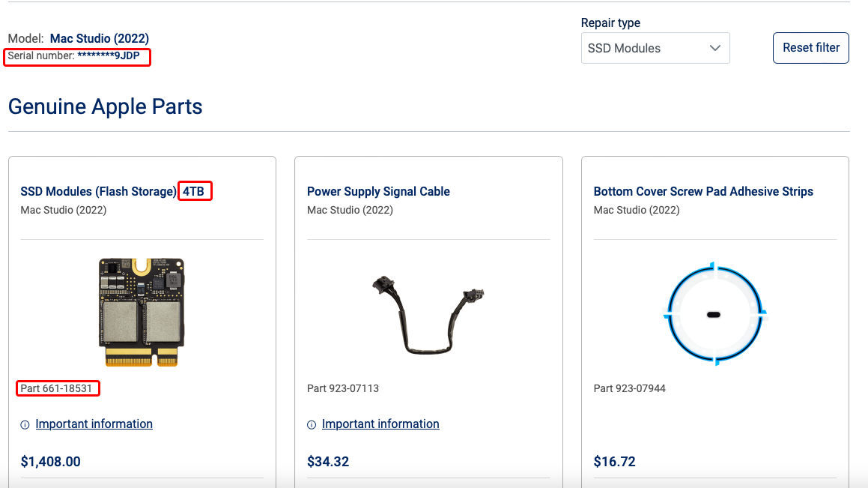Click the chevron arrow in SSD Modules selector
Viewport: 868px width, 488px height.
point(714,48)
